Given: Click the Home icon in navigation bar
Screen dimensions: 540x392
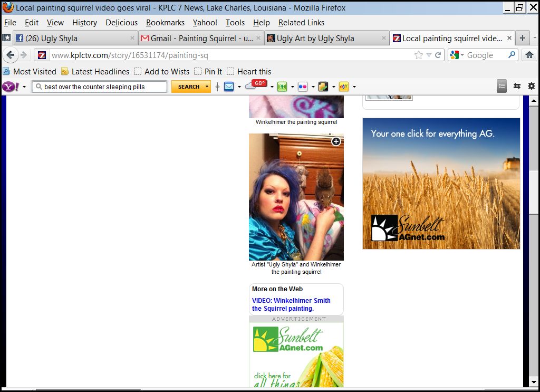Looking at the screenshot, I should tap(529, 55).
